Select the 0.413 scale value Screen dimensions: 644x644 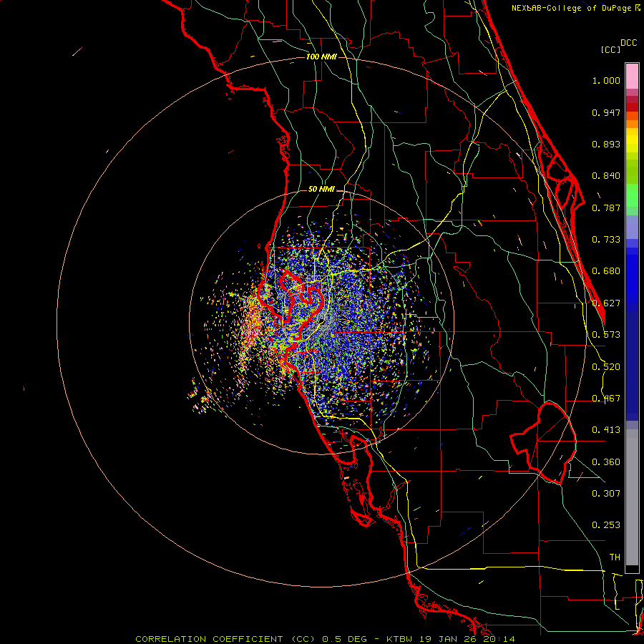coord(606,430)
